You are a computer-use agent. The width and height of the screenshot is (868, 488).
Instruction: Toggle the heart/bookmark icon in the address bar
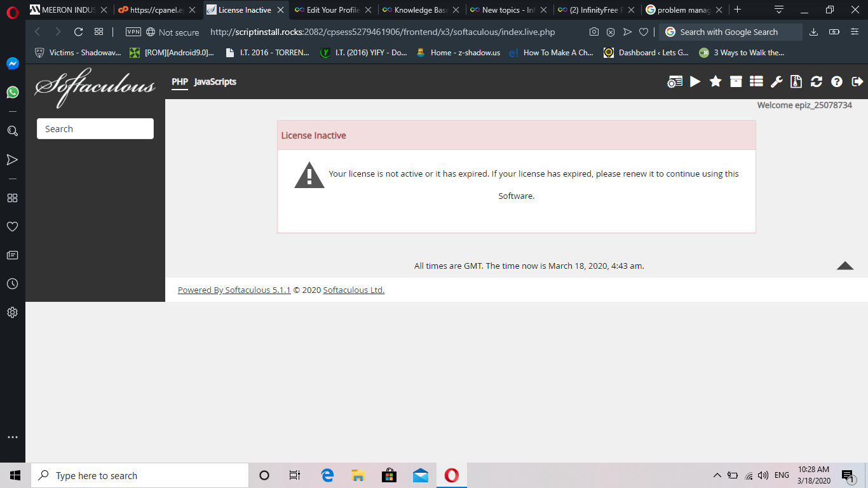[644, 32]
